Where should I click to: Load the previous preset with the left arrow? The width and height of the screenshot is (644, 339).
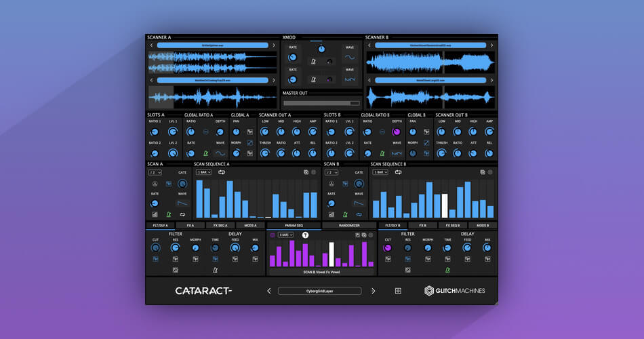pos(269,291)
